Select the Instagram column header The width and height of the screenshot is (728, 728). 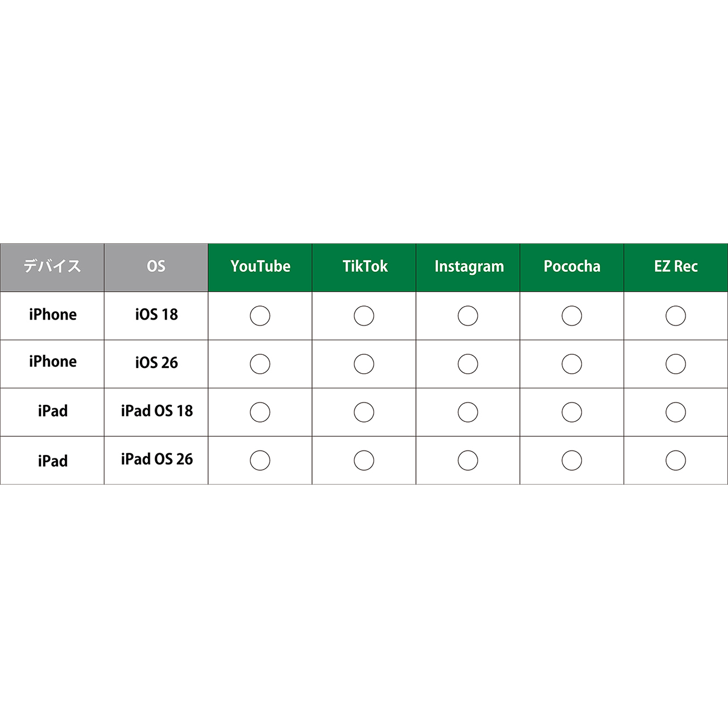click(x=469, y=267)
